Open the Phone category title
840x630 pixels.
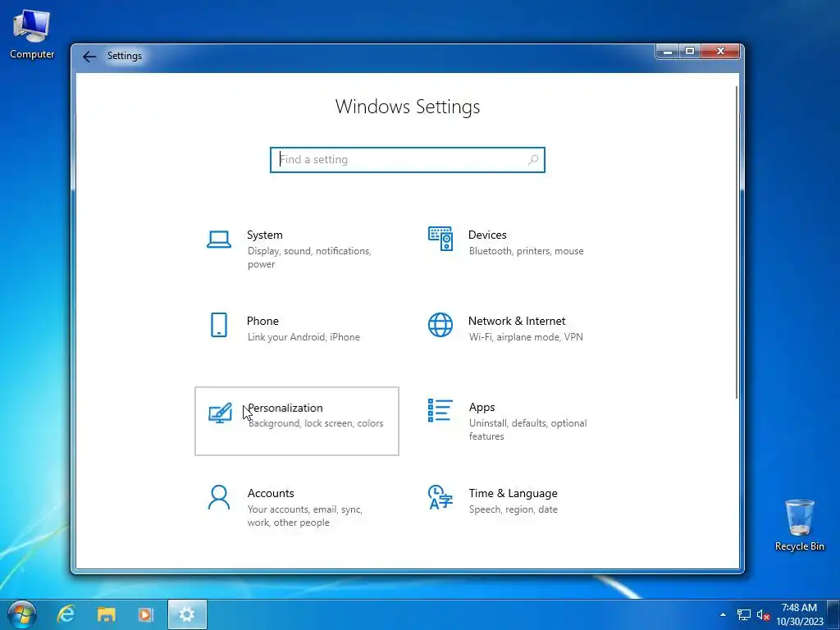point(262,321)
